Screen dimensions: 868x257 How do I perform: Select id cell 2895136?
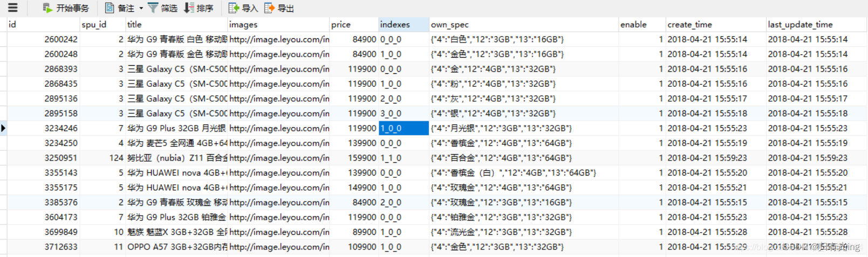point(44,99)
